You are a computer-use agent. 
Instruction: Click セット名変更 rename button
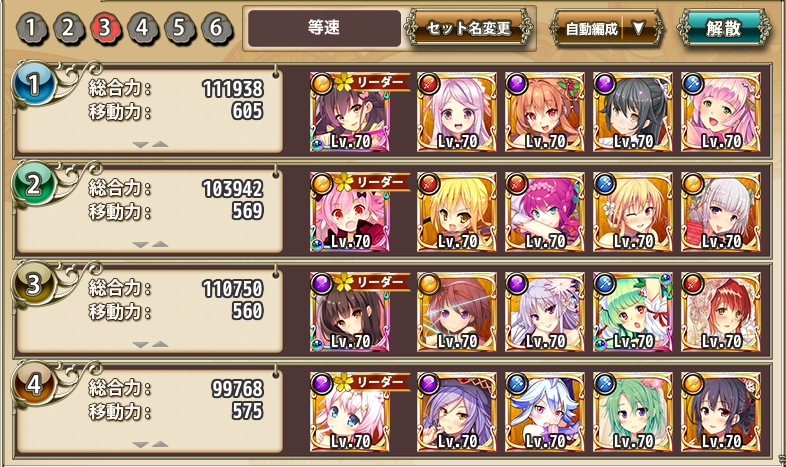tap(468, 28)
